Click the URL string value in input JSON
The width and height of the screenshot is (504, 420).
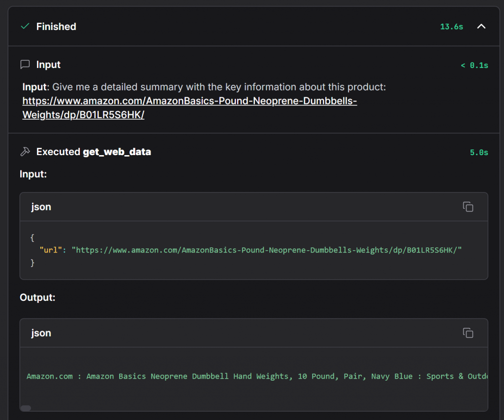pyautogui.click(x=266, y=250)
